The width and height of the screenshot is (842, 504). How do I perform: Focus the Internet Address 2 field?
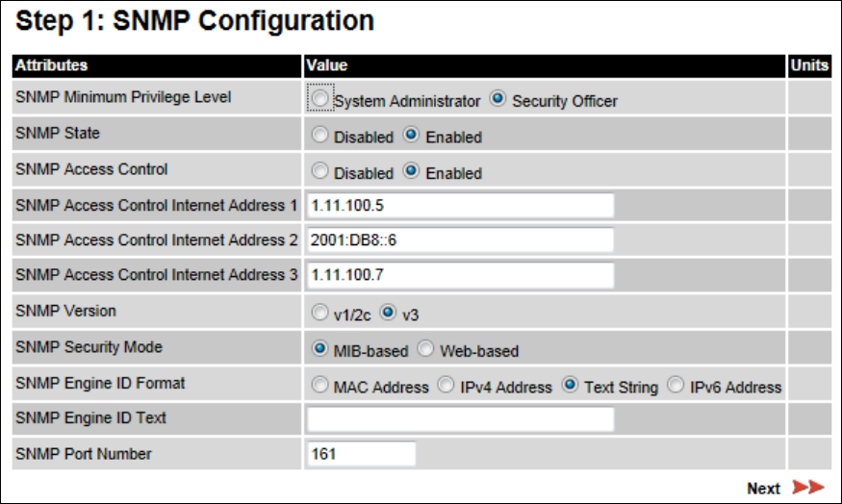click(x=460, y=239)
